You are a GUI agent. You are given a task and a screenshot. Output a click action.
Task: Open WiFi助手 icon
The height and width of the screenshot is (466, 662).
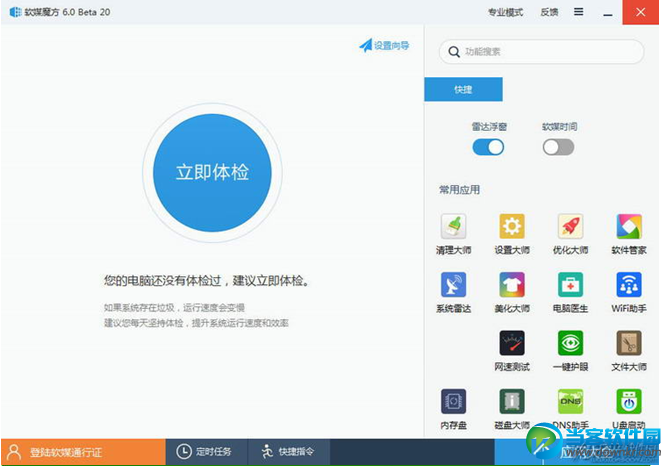tap(629, 284)
